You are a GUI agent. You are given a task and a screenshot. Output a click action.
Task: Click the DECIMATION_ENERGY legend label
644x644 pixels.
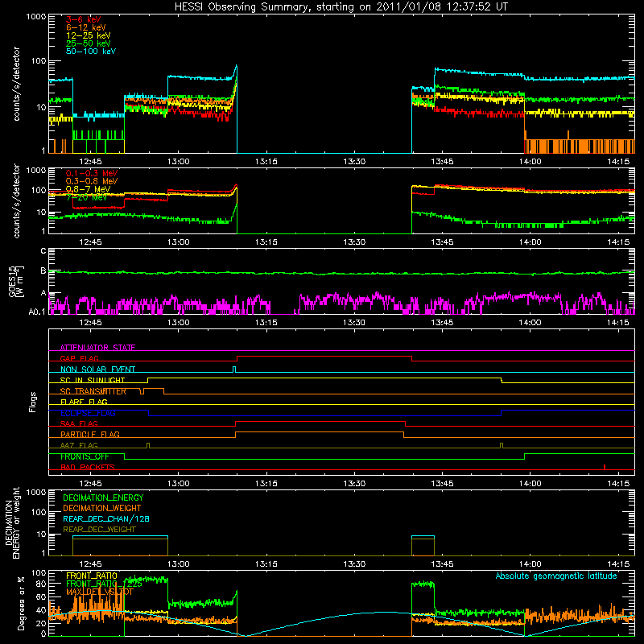[x=103, y=497]
